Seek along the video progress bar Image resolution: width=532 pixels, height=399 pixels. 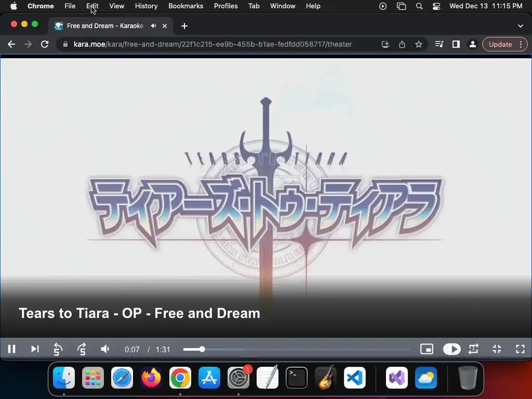pos(297,349)
